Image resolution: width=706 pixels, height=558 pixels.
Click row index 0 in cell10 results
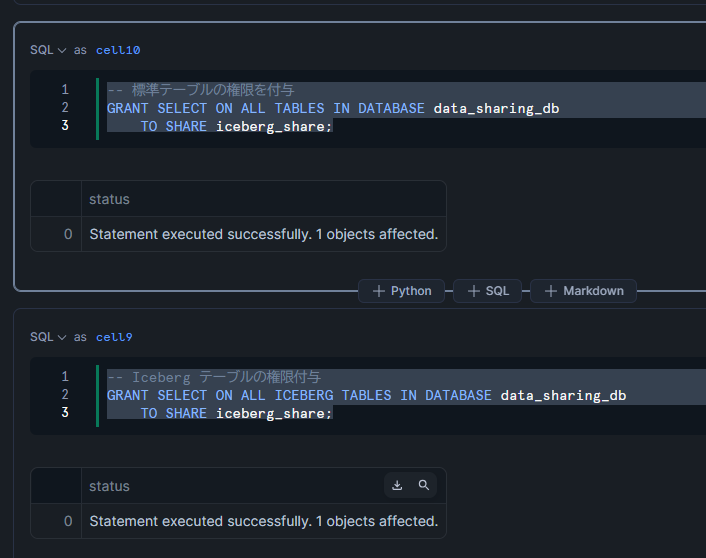68,234
